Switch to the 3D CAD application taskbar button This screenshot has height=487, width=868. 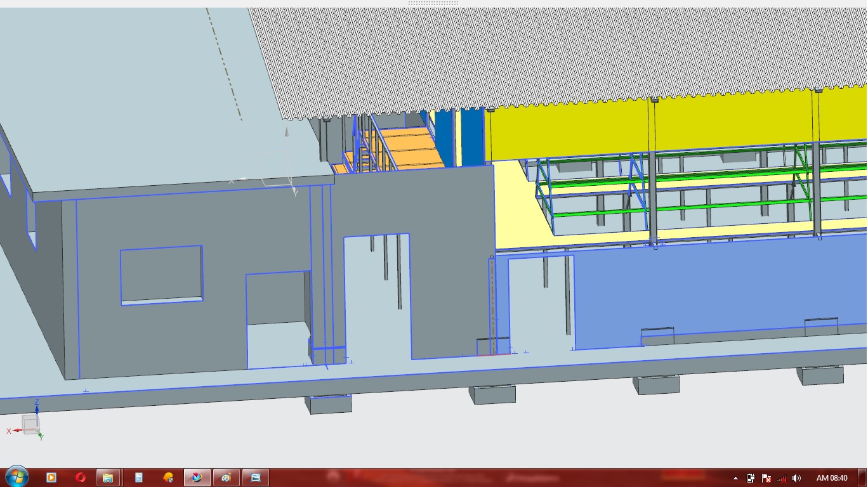[197, 477]
